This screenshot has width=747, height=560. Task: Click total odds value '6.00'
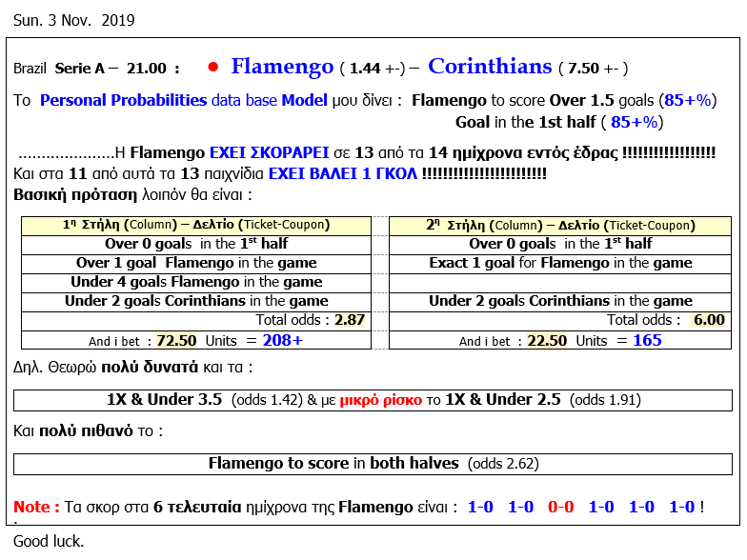click(709, 320)
